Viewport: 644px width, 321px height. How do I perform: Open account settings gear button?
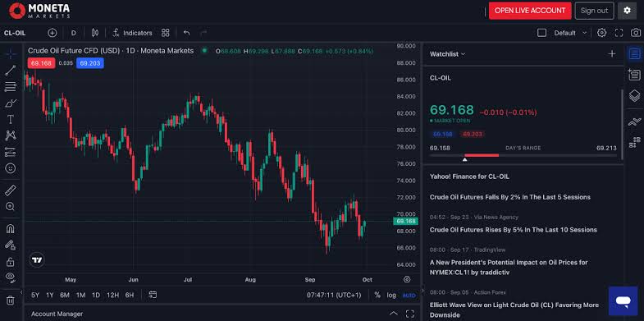tap(627, 11)
